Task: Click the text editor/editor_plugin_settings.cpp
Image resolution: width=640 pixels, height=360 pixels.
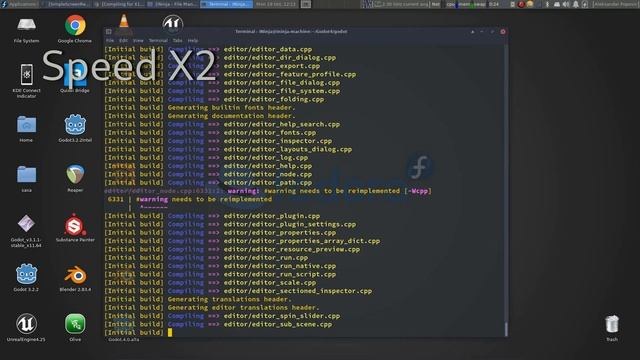Action: click(289, 224)
